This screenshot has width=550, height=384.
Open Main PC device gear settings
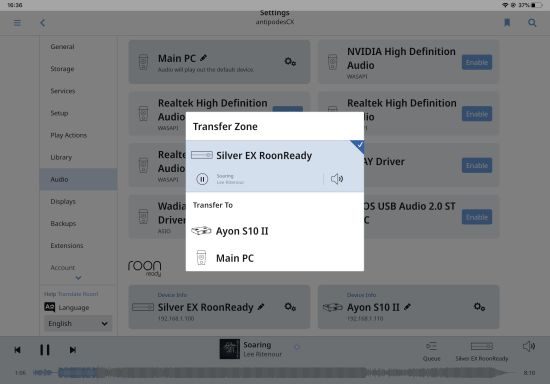(290, 62)
